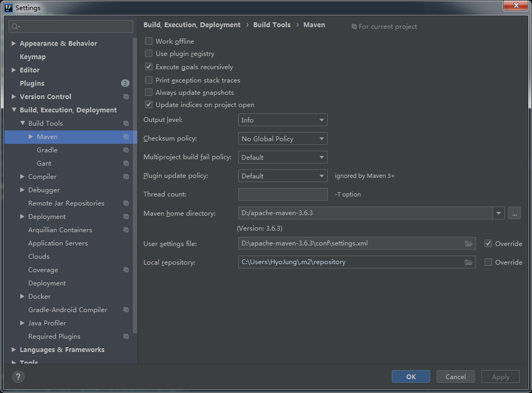Open the Output level dropdown
Viewport: 532px width, 393px height.
click(283, 120)
